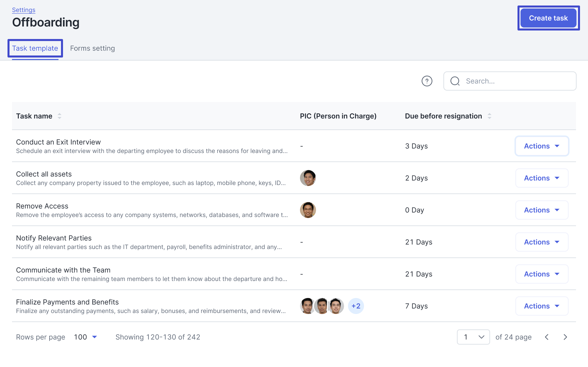Go back via Settings breadcrumb link
This screenshot has width=588, height=367.
click(23, 10)
